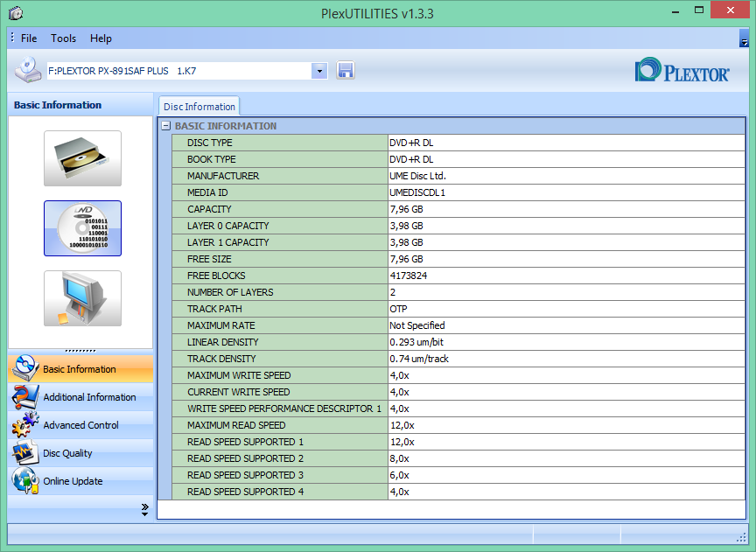
Task: Select the disc information binary disc thumbnail
Action: [x=82, y=228]
